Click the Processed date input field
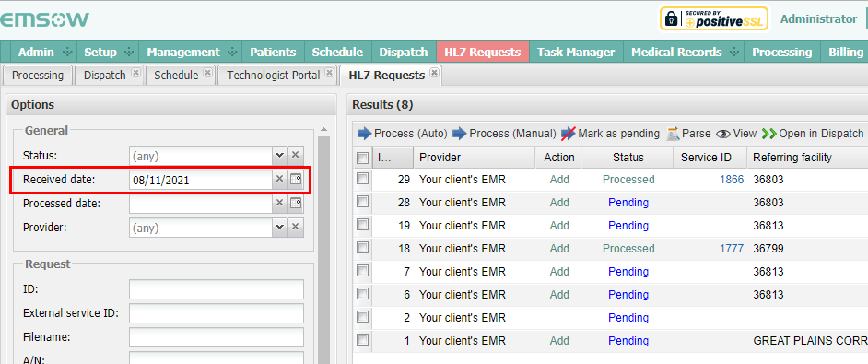Screen dimensions: 868x364 201,204
